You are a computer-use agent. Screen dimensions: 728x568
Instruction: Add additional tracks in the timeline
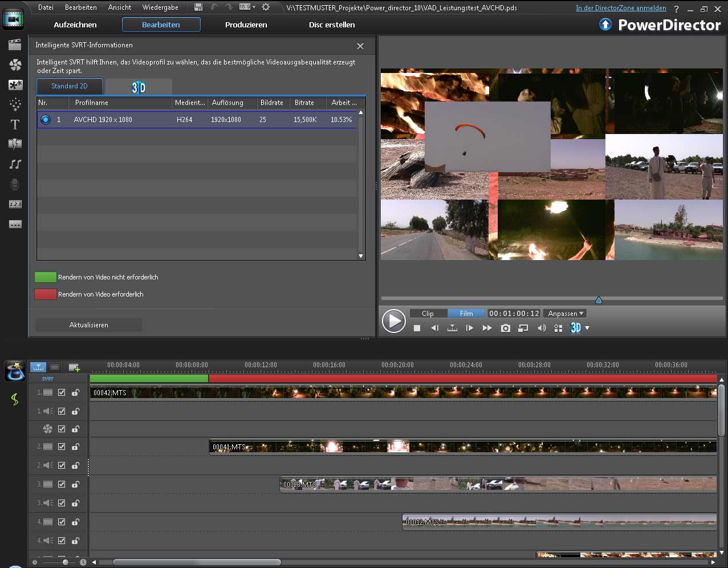[x=74, y=367]
